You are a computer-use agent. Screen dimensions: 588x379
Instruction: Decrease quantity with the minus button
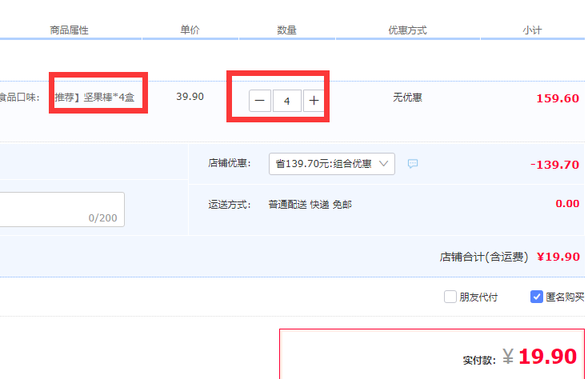259,101
